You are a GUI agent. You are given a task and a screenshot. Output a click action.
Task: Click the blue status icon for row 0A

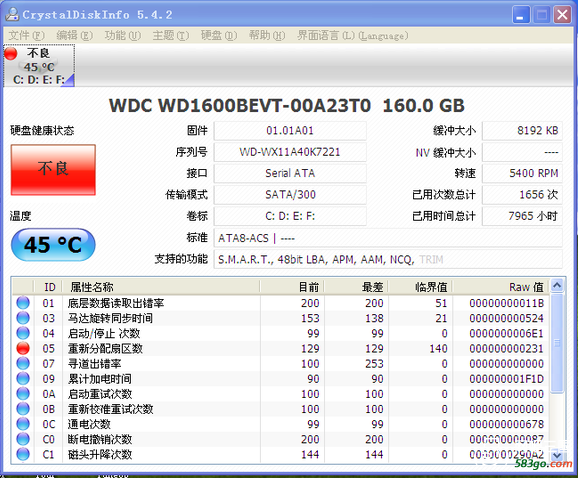[23, 393]
